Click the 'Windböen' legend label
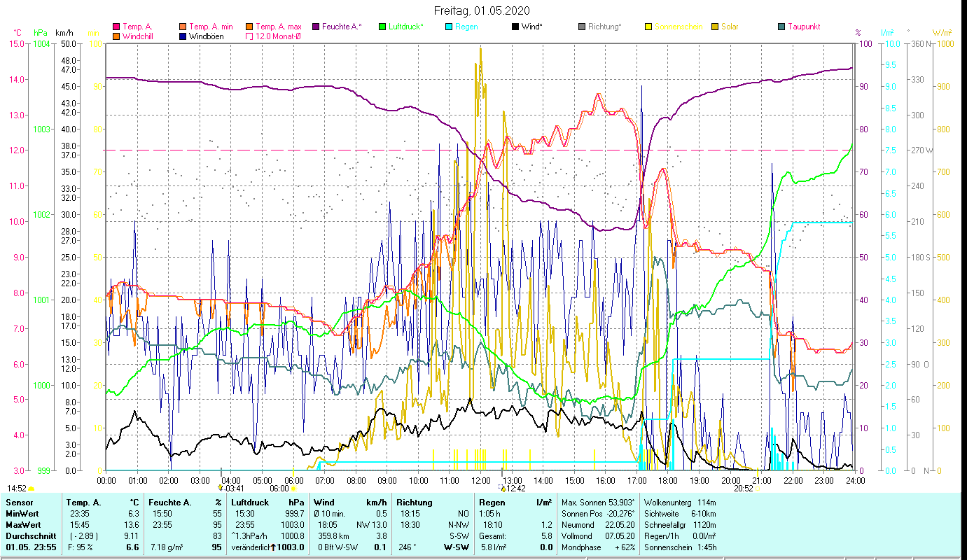Viewport: 967px width, 560px height. coord(207,36)
